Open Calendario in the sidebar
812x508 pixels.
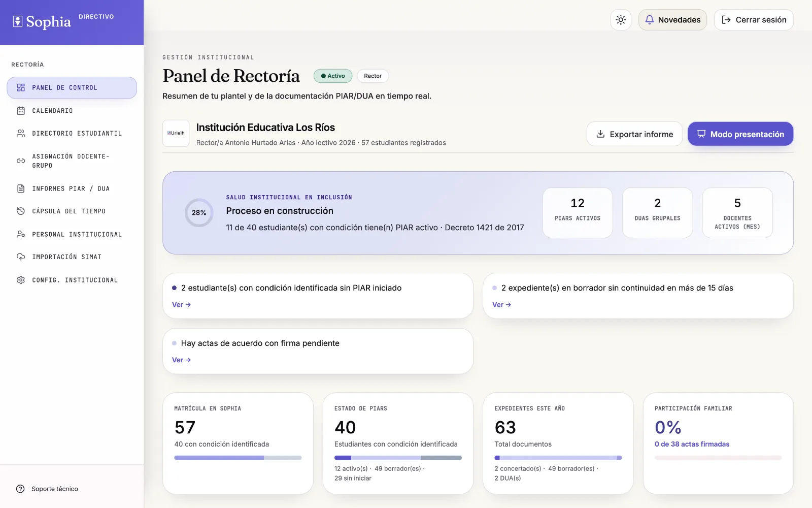[x=72, y=111]
